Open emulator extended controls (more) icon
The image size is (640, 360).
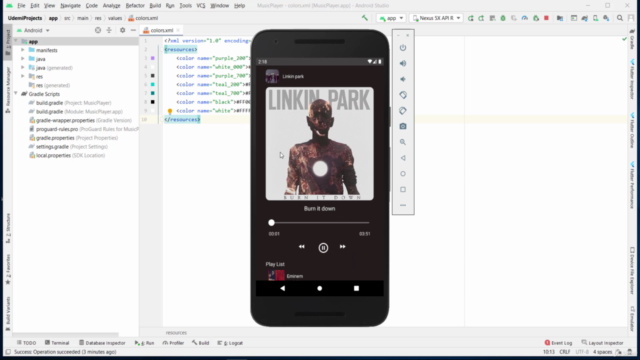click(403, 205)
